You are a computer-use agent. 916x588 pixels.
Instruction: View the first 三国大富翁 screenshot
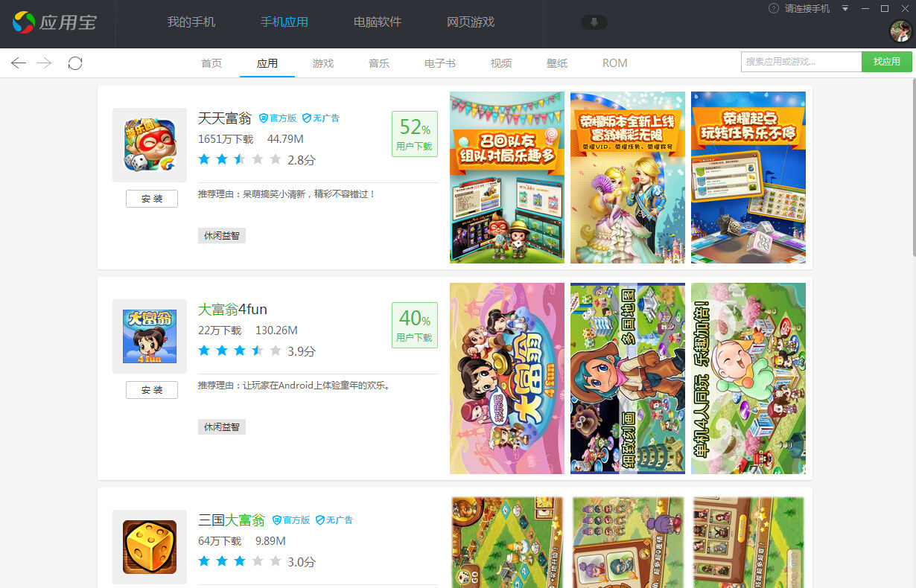pos(507,542)
